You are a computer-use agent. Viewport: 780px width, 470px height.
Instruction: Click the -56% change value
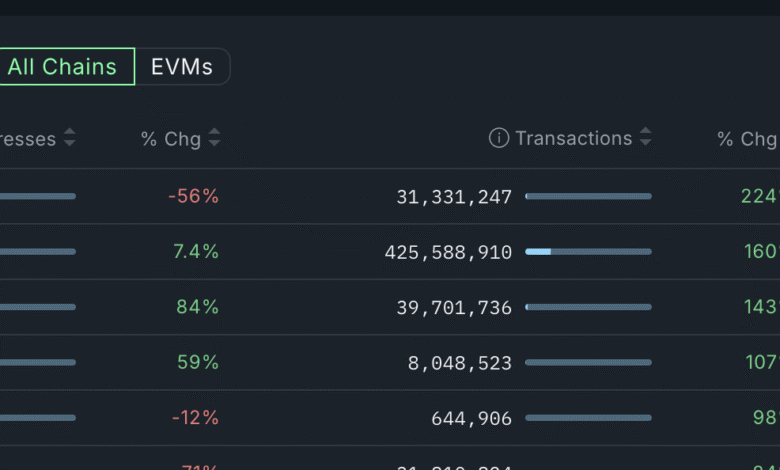pos(193,196)
